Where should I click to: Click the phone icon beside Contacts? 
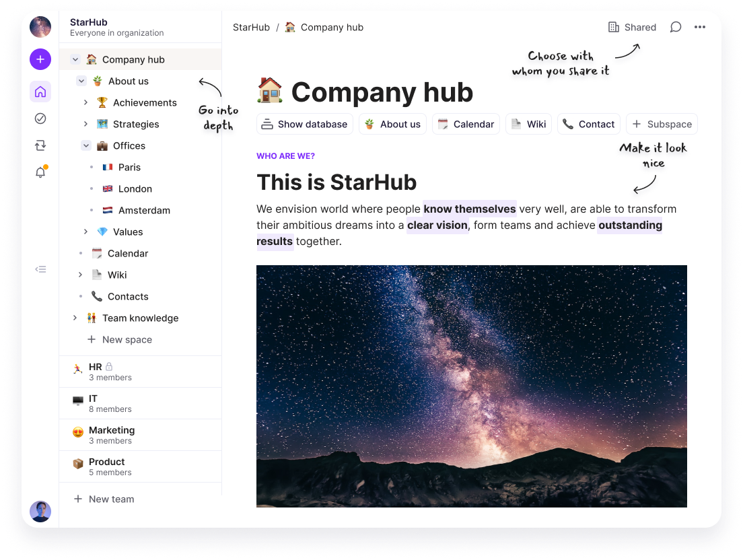point(97,296)
